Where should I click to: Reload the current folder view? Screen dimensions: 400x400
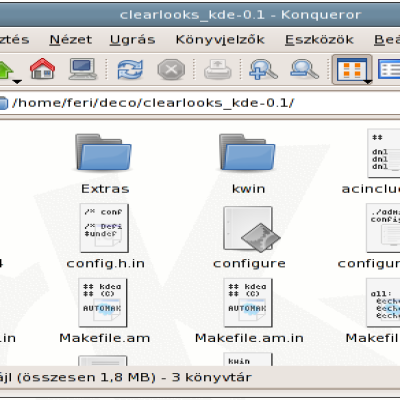(130, 69)
